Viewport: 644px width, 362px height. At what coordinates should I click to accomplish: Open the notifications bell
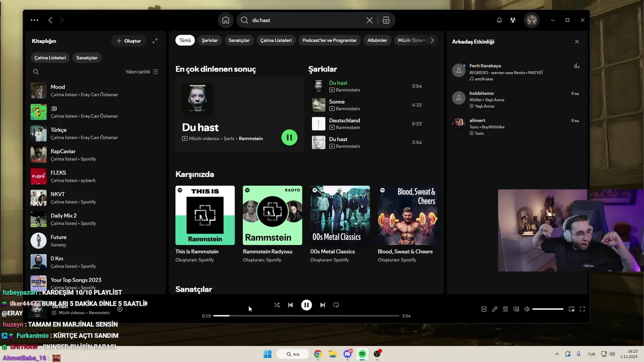click(x=499, y=20)
